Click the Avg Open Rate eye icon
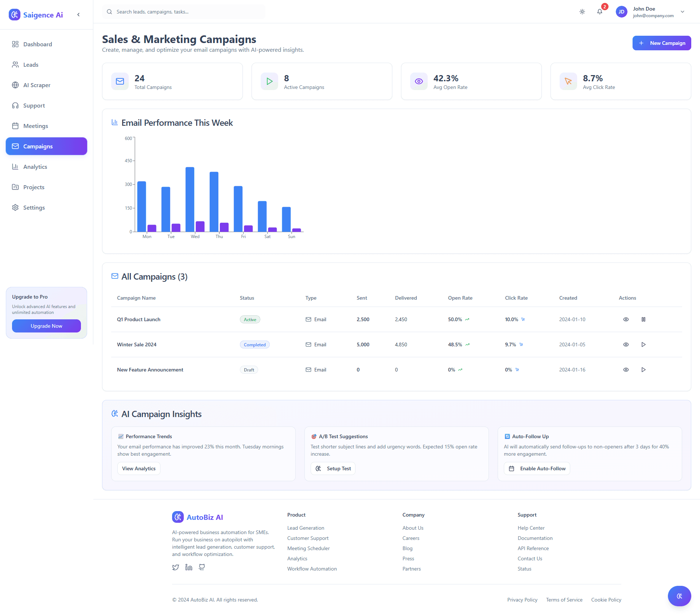This screenshot has width=700, height=615. [x=419, y=81]
